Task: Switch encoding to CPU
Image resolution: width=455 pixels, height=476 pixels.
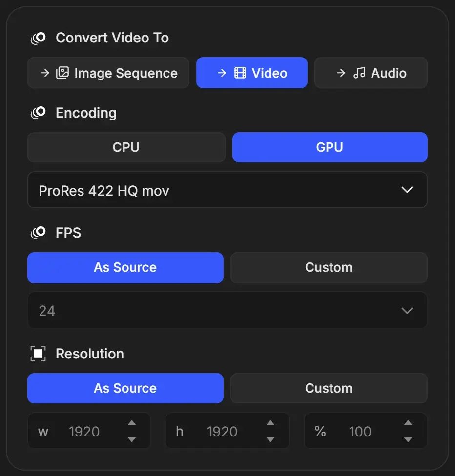Action: click(126, 147)
